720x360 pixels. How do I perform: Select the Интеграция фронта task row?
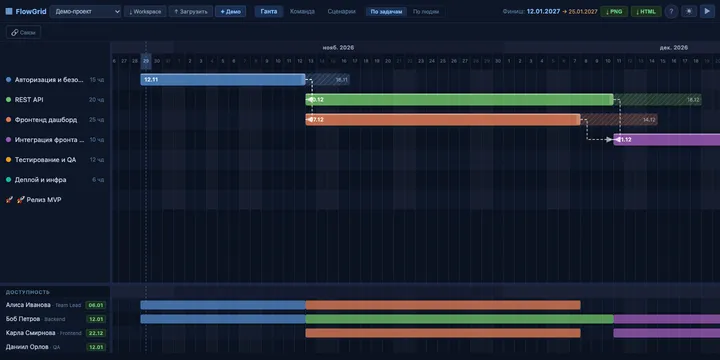55,140
